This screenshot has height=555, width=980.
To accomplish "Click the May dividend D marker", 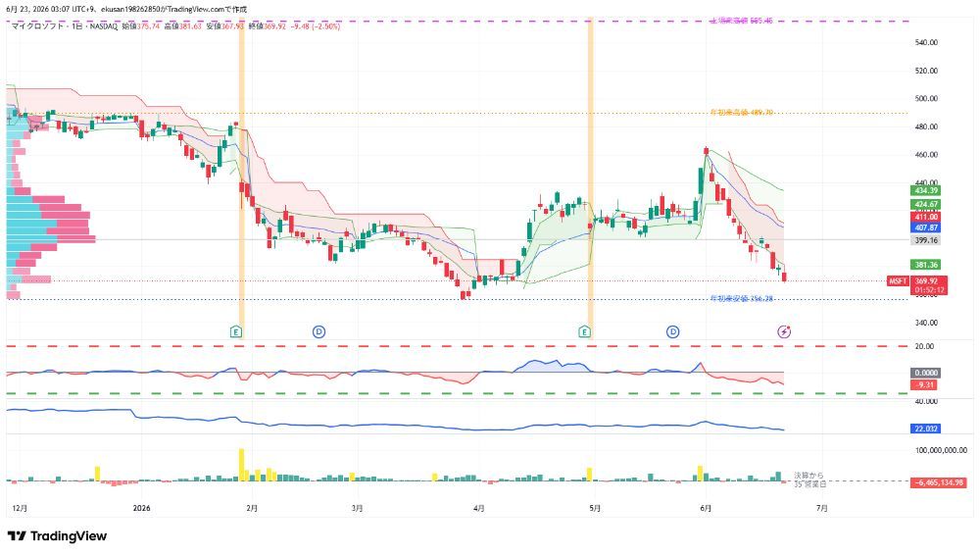I will coord(673,331).
